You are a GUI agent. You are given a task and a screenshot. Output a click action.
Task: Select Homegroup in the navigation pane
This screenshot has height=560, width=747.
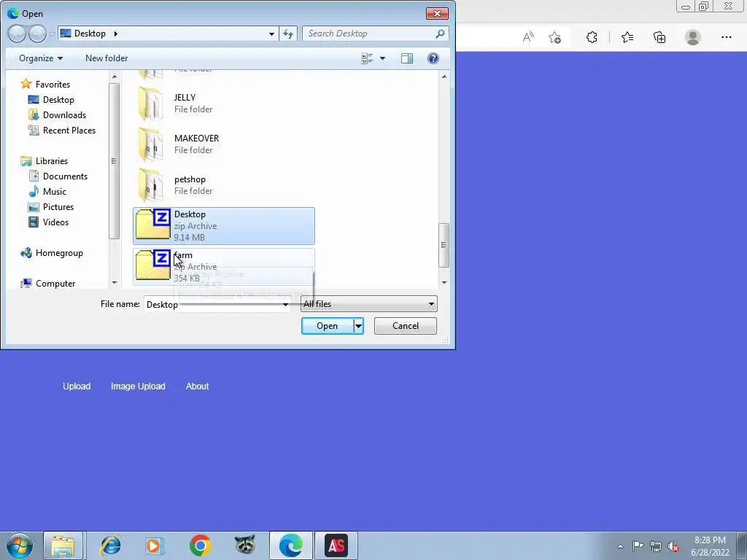[52, 253]
